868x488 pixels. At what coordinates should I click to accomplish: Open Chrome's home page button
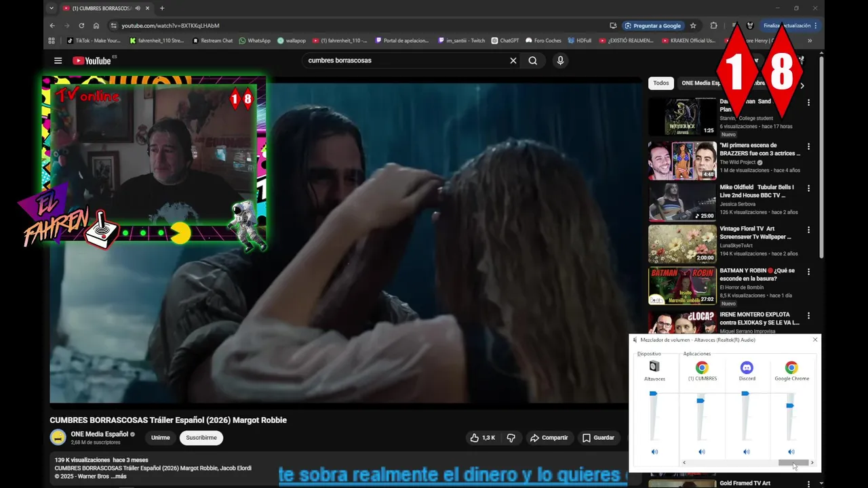pyautogui.click(x=96, y=26)
